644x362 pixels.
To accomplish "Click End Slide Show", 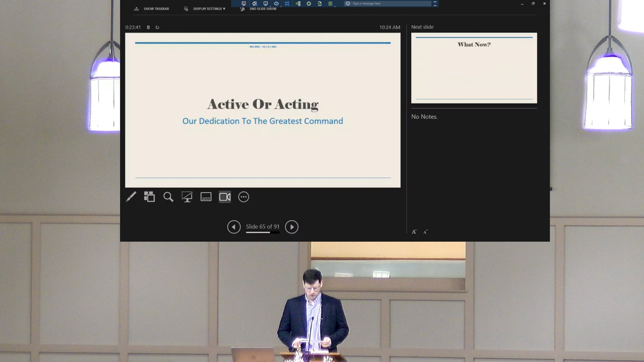I will click(263, 9).
